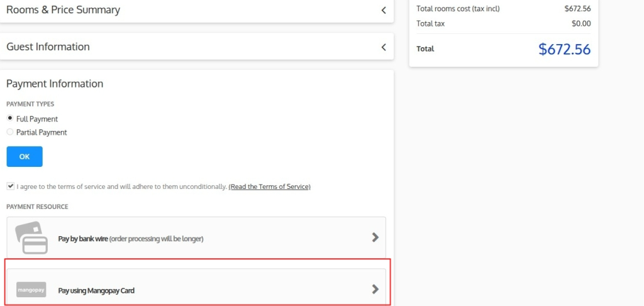Click the Rooms & Price Summary section title
The width and height of the screenshot is (644, 306).
[63, 10]
